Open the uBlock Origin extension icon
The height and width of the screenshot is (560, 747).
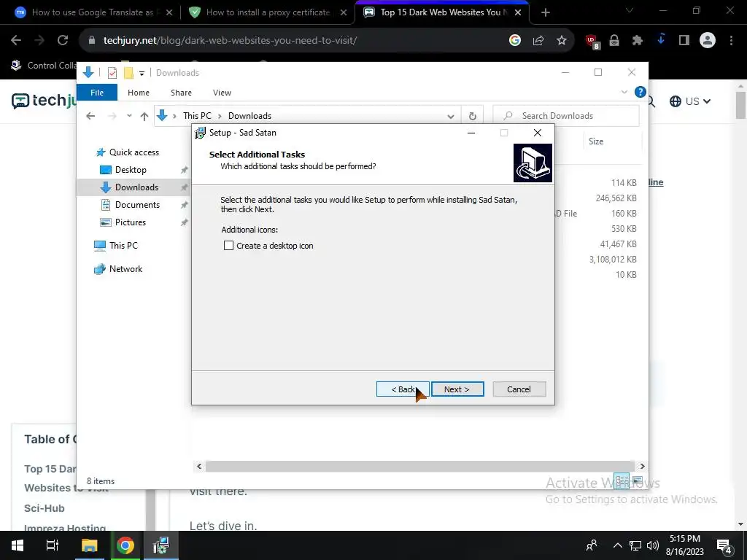pos(592,41)
